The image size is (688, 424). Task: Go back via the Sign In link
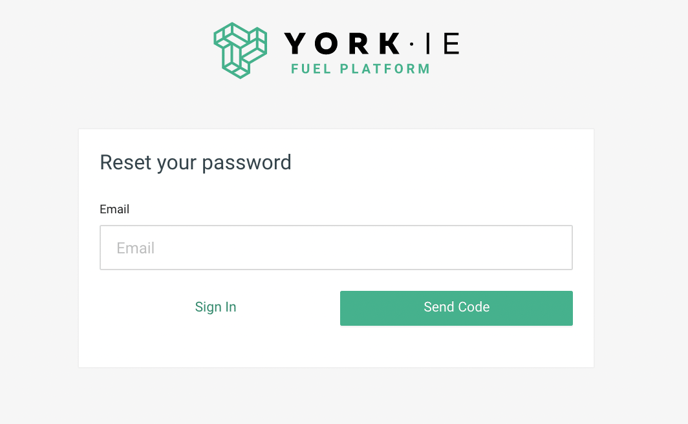pos(215,307)
